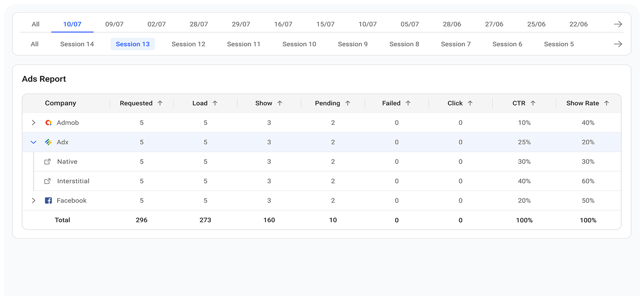The image size is (644, 296).
Task: Choose Session 5 tab
Action: 559,44
